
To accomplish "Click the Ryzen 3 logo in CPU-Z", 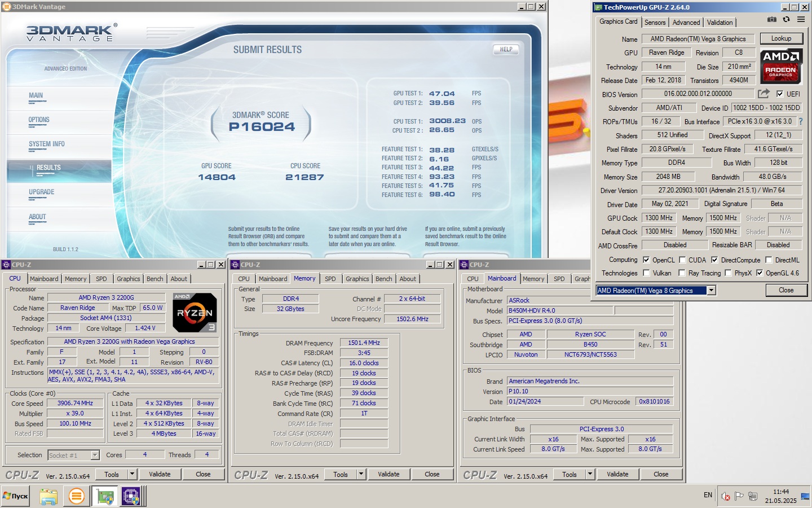I will click(195, 312).
